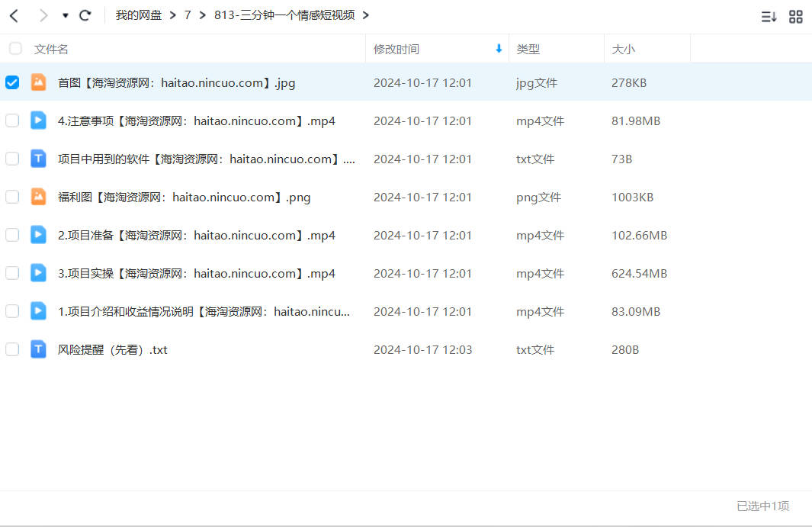Check the 风险提醒 txt checkbox
The image size is (812, 527).
(12, 349)
